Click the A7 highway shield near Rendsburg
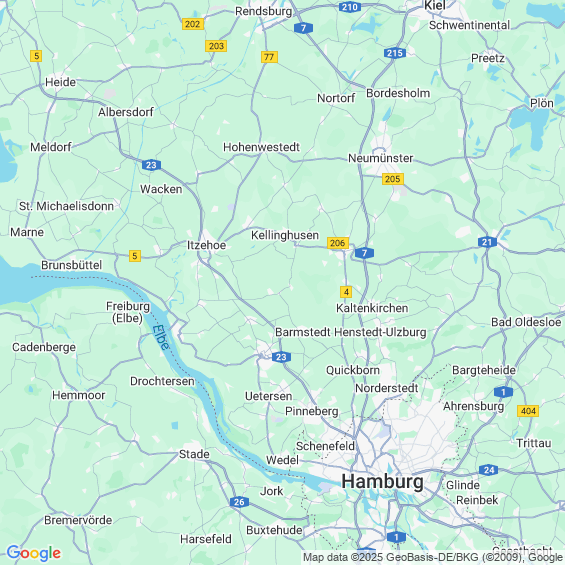 click(x=303, y=28)
